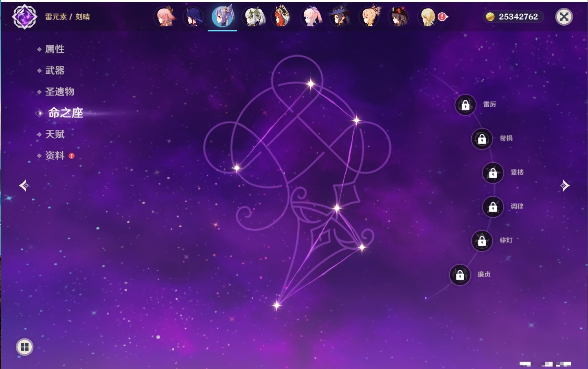Open the 天赋 talents page
This screenshot has height=369, width=588.
click(55, 134)
